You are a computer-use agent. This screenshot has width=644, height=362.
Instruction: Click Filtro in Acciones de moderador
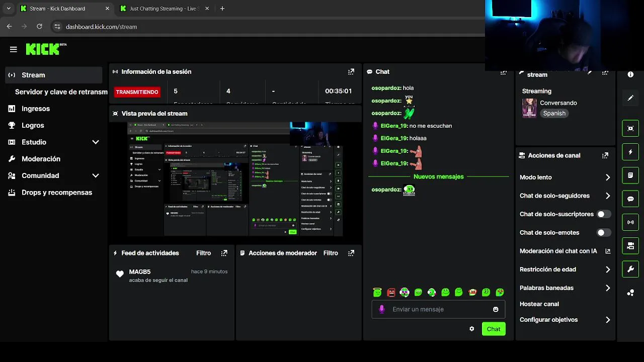point(331,253)
